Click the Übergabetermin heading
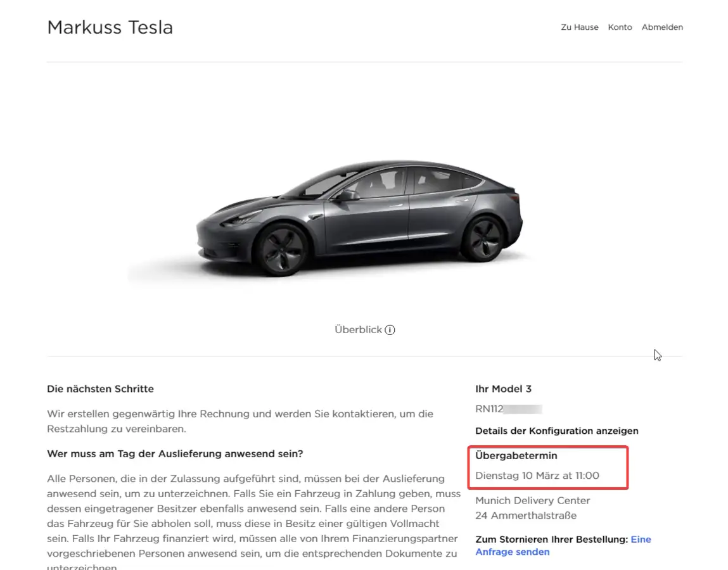This screenshot has height=570, width=728. point(516,455)
